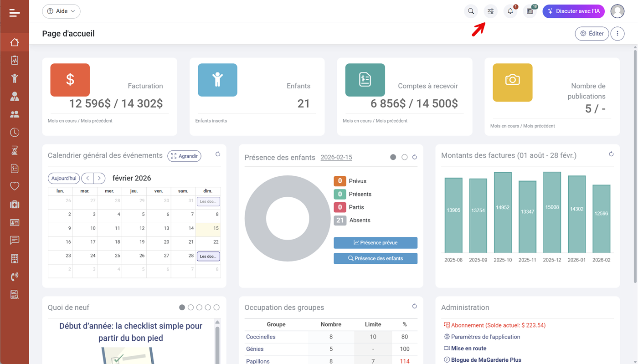The image size is (638, 364).
Task: Click the heart icon in the sidebar
Action: click(x=14, y=185)
